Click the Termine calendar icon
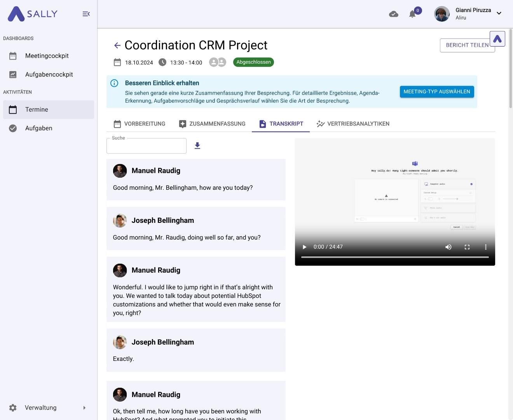 coord(13,110)
